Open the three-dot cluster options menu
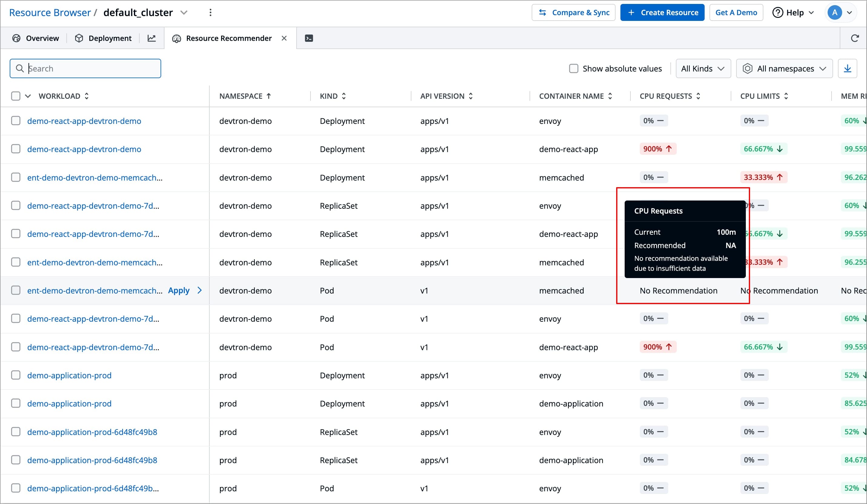The height and width of the screenshot is (504, 867). coord(211,13)
